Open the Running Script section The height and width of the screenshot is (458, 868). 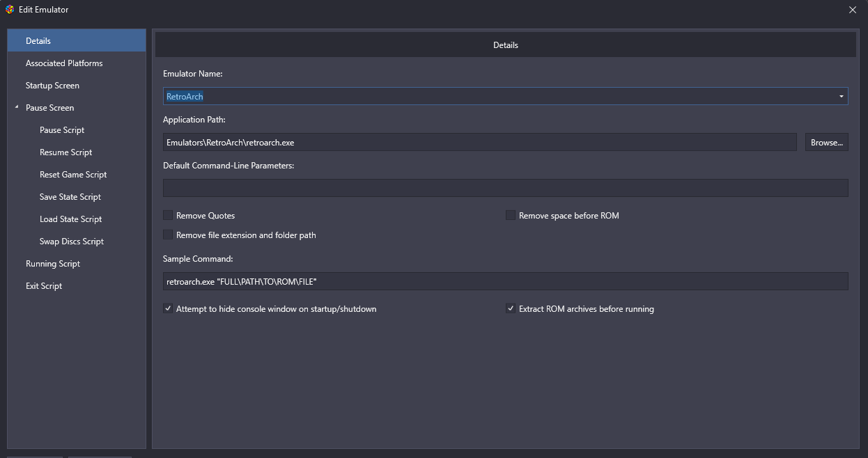[77, 264]
